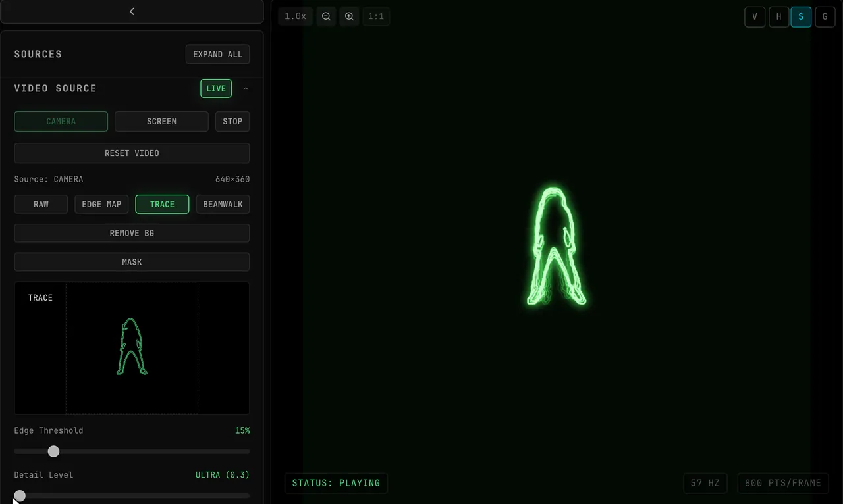
Task: Toggle the Remove BG option
Action: (132, 233)
